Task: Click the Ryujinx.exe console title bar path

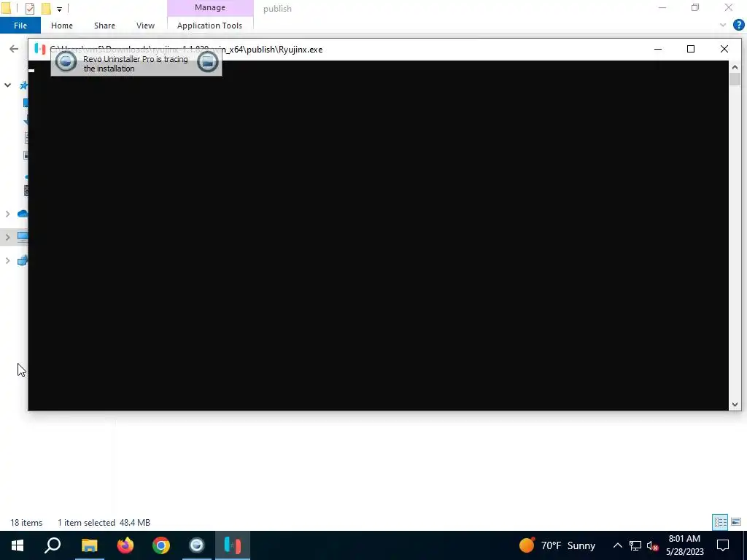Action: pos(186,50)
